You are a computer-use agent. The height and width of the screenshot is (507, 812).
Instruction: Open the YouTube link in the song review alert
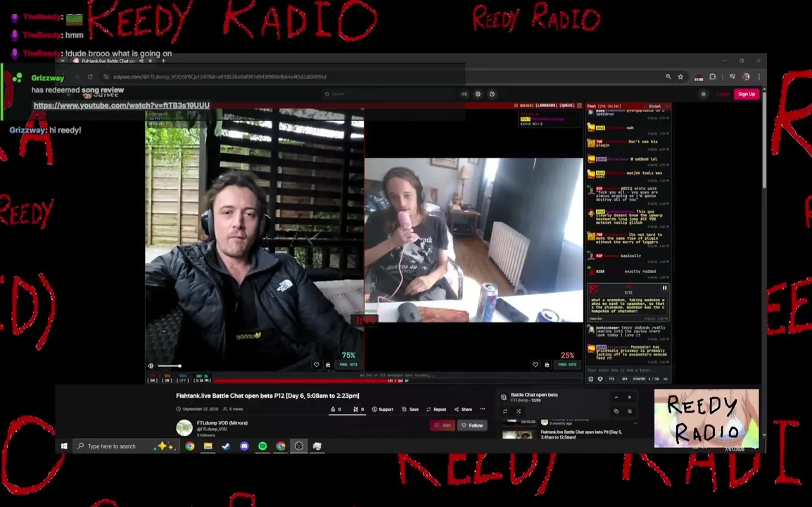(x=122, y=105)
